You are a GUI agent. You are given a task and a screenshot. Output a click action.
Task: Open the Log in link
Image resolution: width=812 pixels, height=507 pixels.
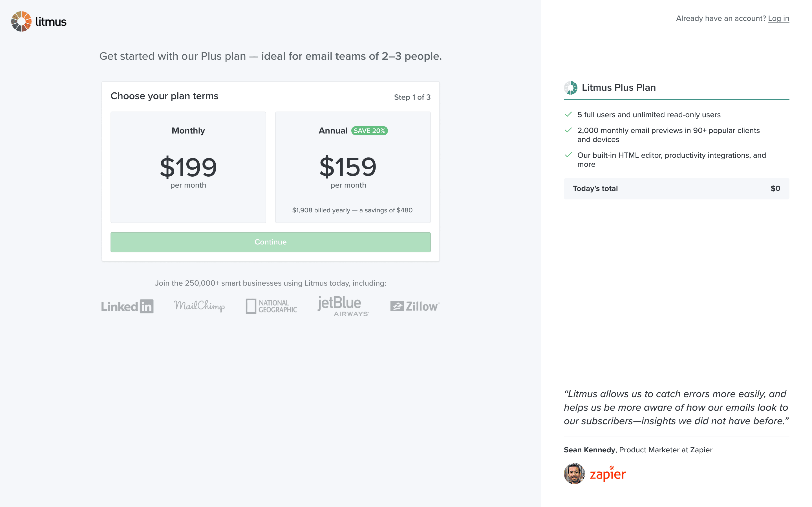tap(778, 18)
